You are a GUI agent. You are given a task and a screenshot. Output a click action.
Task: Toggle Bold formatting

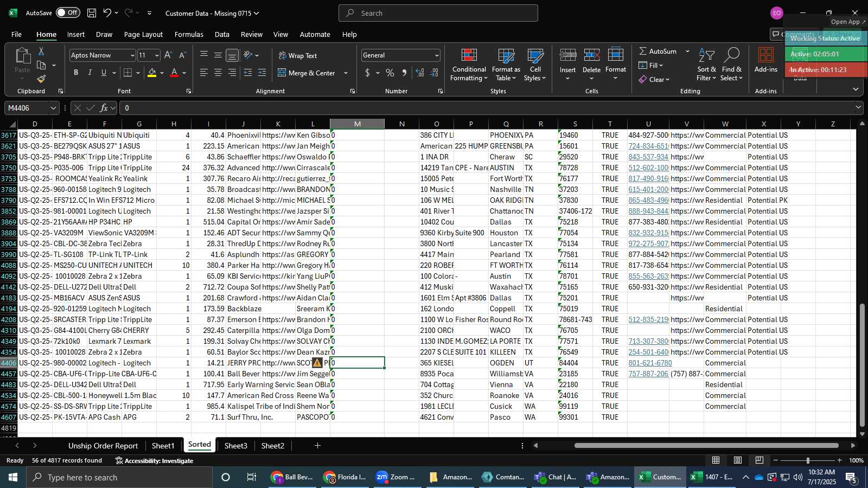[76, 73]
